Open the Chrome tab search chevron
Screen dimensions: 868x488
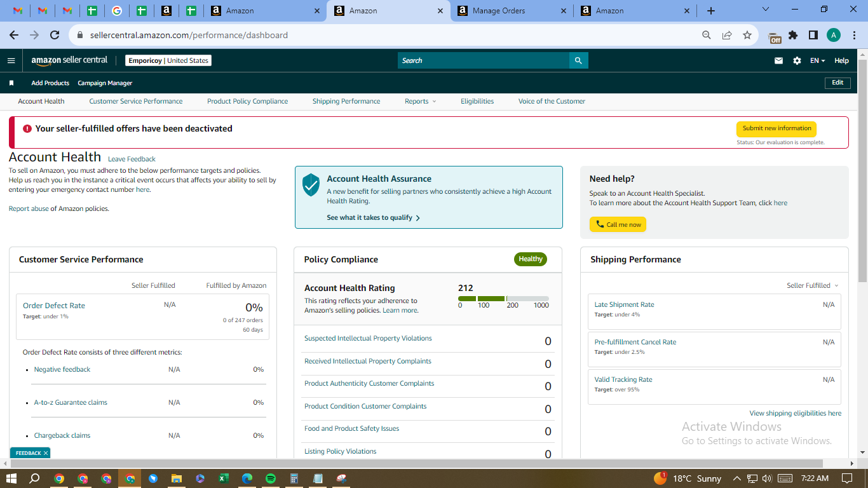(x=766, y=10)
